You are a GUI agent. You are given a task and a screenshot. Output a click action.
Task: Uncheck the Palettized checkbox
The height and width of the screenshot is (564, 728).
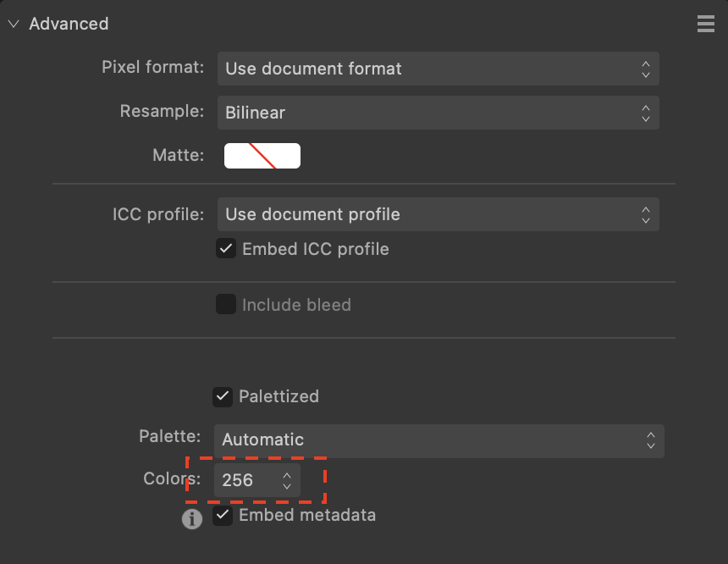pyautogui.click(x=223, y=397)
